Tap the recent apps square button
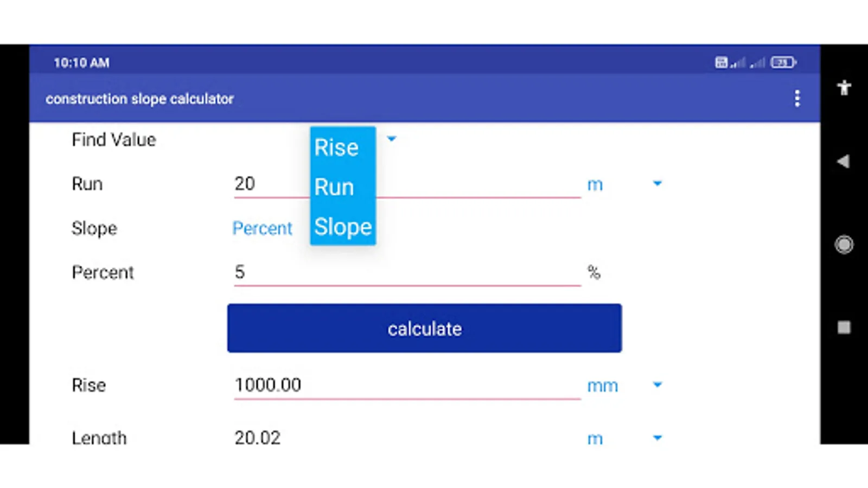The width and height of the screenshot is (868, 488). click(844, 328)
